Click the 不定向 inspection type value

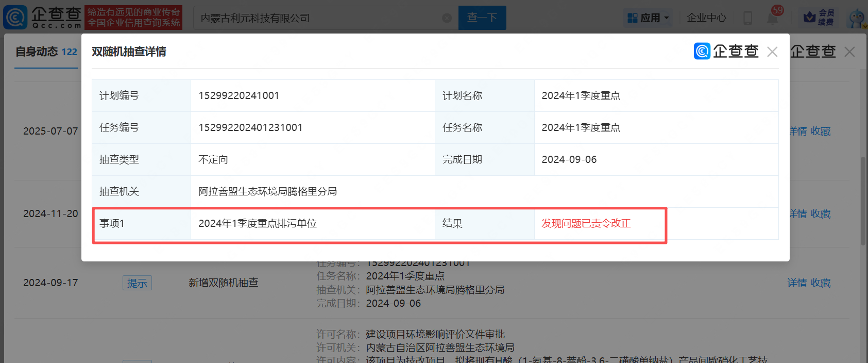click(x=213, y=159)
